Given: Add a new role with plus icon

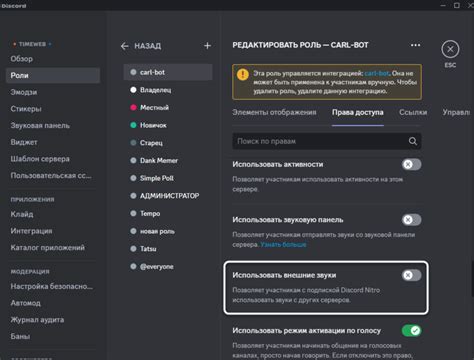Looking at the screenshot, I should pyautogui.click(x=207, y=46).
